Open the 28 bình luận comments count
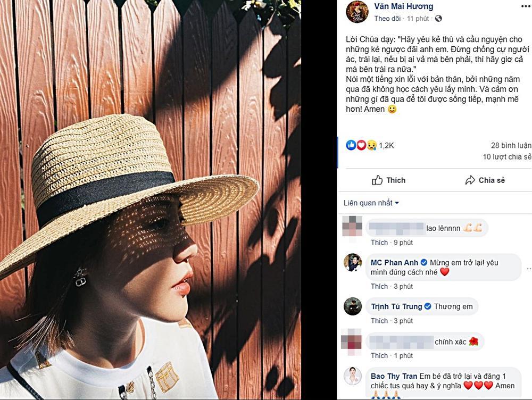This screenshot has height=400, width=532. pyautogui.click(x=511, y=145)
